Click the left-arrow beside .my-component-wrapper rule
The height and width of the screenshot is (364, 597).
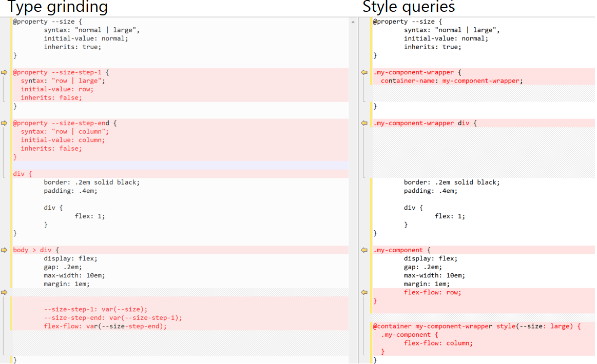[364, 72]
